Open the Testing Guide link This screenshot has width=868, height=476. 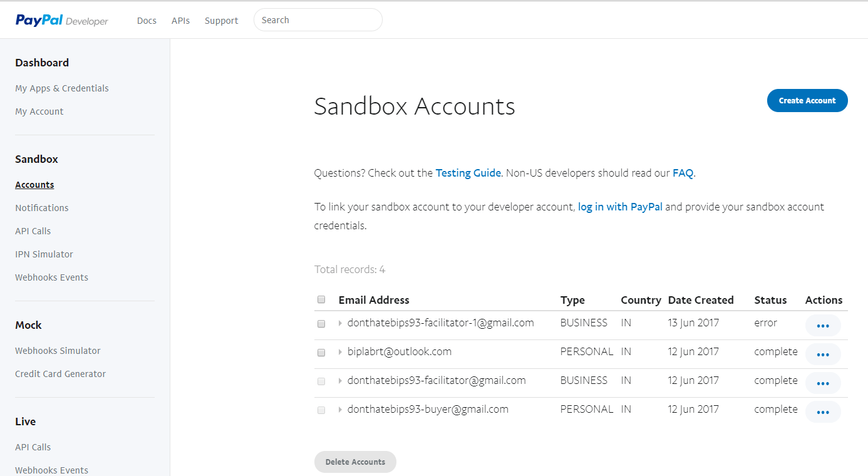tap(468, 173)
